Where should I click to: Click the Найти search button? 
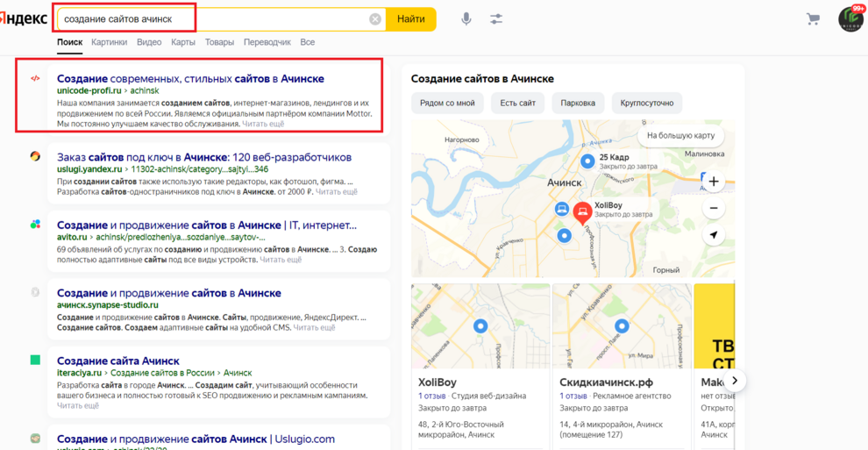tap(410, 19)
